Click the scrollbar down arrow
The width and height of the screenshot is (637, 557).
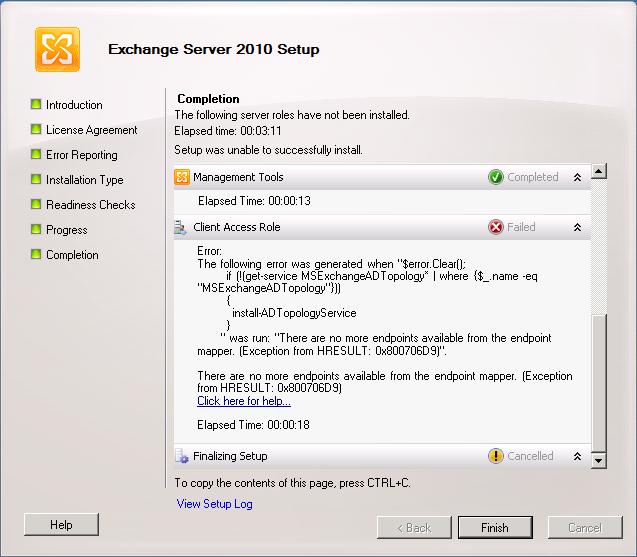click(599, 461)
